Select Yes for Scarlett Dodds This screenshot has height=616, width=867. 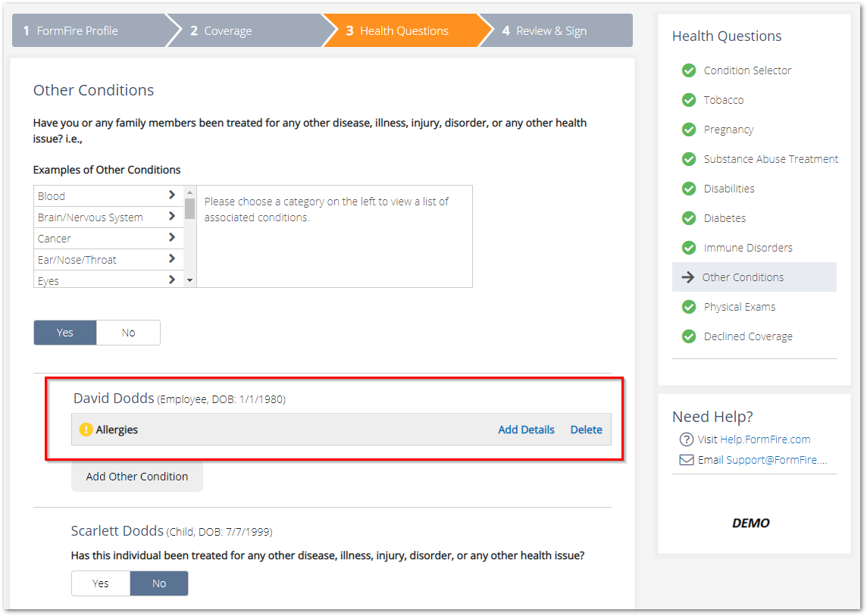click(101, 583)
